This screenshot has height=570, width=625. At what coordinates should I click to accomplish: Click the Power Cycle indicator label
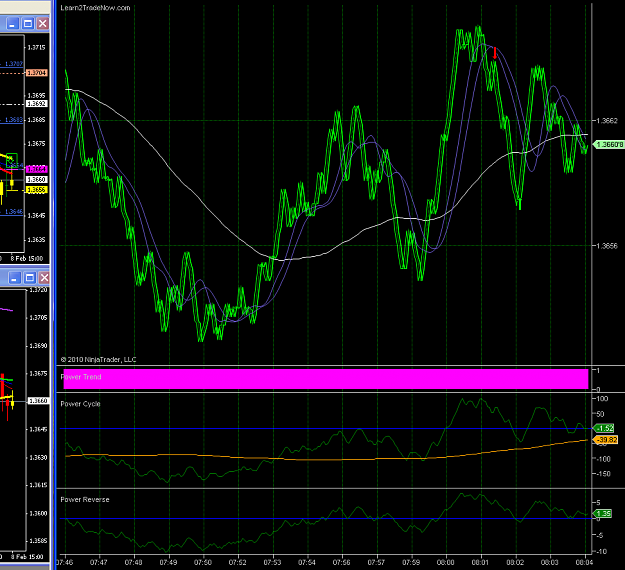[x=80, y=404]
